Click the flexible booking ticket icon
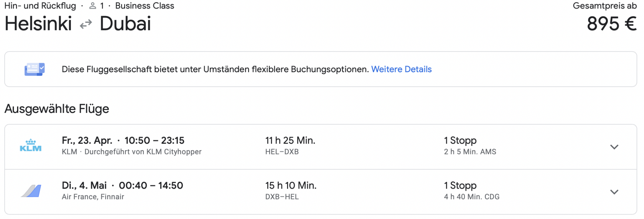This screenshot has height=219, width=644. (x=35, y=69)
